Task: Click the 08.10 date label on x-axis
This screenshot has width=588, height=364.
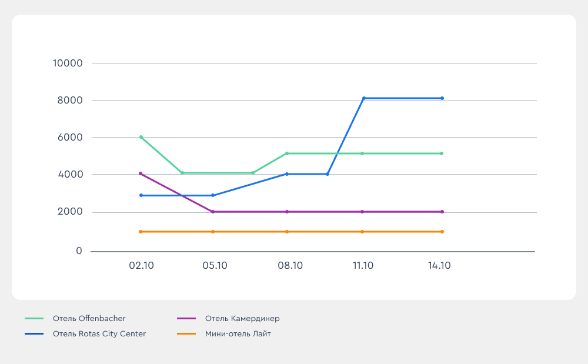Action: click(x=290, y=266)
